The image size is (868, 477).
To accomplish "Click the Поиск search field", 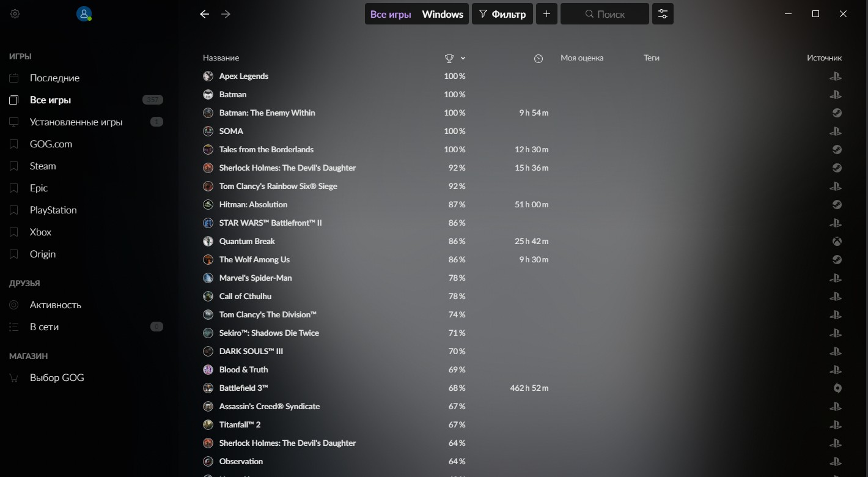I will (x=605, y=14).
